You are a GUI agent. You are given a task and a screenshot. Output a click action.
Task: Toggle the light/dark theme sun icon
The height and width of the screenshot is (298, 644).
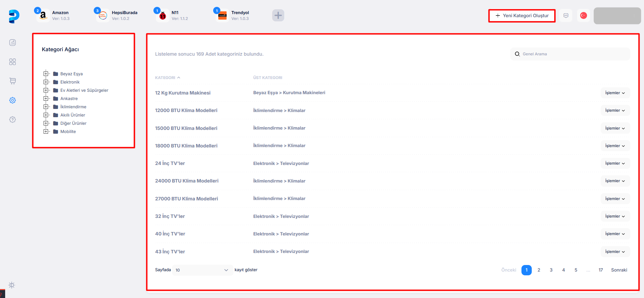pos(12,285)
